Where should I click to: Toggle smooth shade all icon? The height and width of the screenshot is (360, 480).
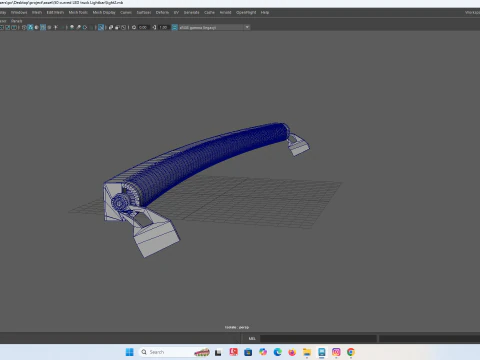30,27
